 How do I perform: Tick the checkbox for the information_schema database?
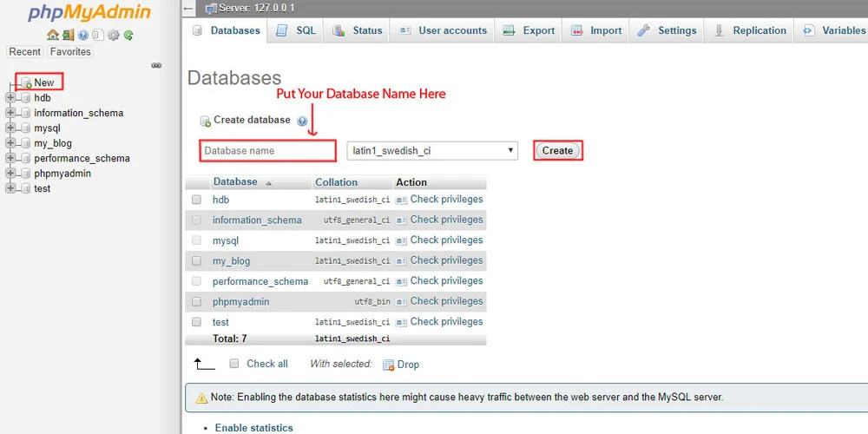[x=196, y=220]
